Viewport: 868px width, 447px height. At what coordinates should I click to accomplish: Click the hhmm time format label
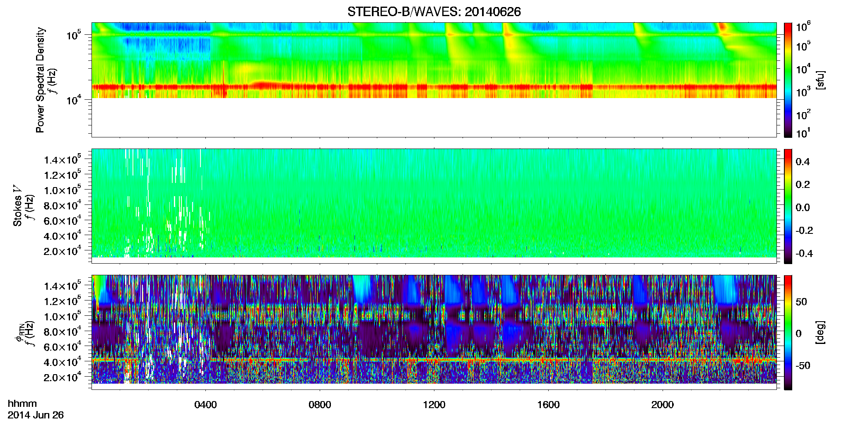(22, 404)
